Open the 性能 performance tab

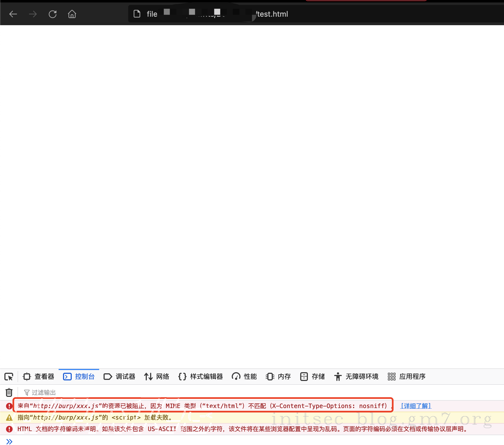pos(244,377)
